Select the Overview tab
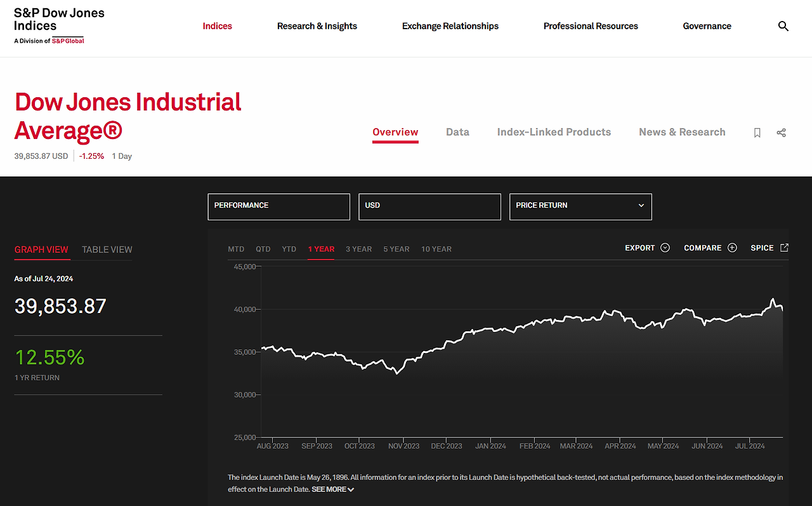Viewport: 812px width, 506px height. 395,132
